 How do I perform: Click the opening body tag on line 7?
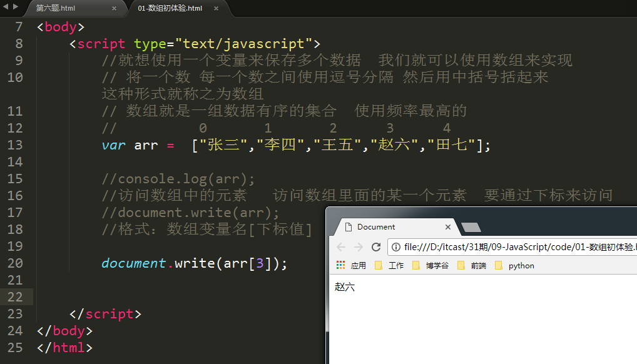point(61,28)
